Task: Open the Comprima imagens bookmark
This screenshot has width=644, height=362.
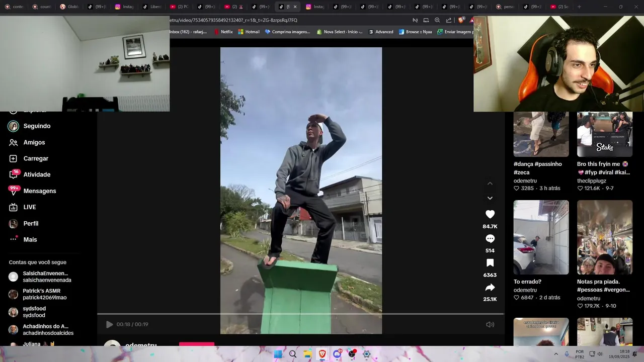Action: pos(287,32)
